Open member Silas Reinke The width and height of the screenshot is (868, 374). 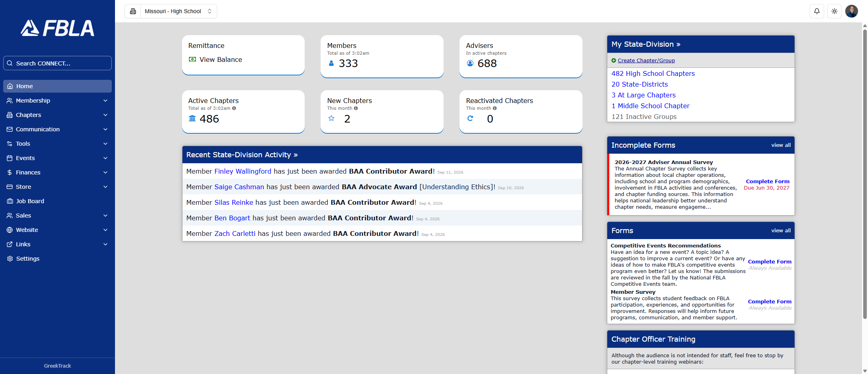pos(234,202)
